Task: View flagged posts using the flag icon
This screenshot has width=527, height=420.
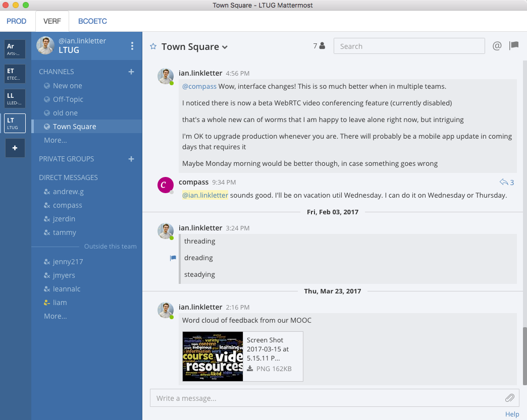Action: pos(514,45)
